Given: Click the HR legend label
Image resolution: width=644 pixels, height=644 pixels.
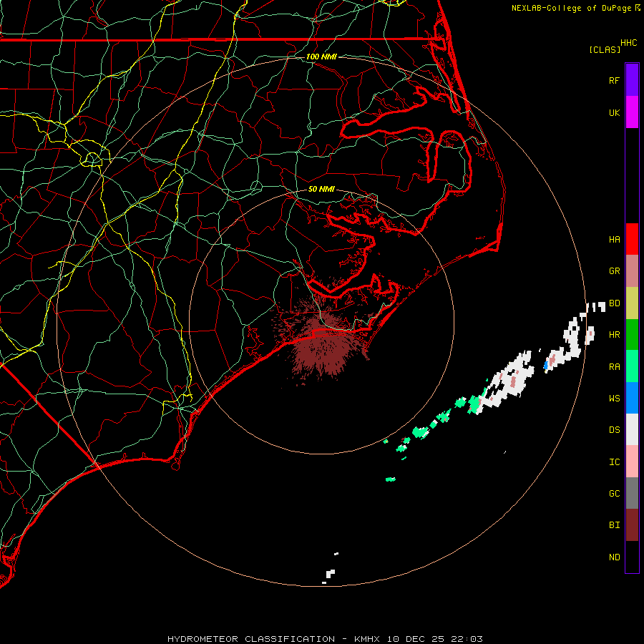Looking at the screenshot, I should point(614,335).
